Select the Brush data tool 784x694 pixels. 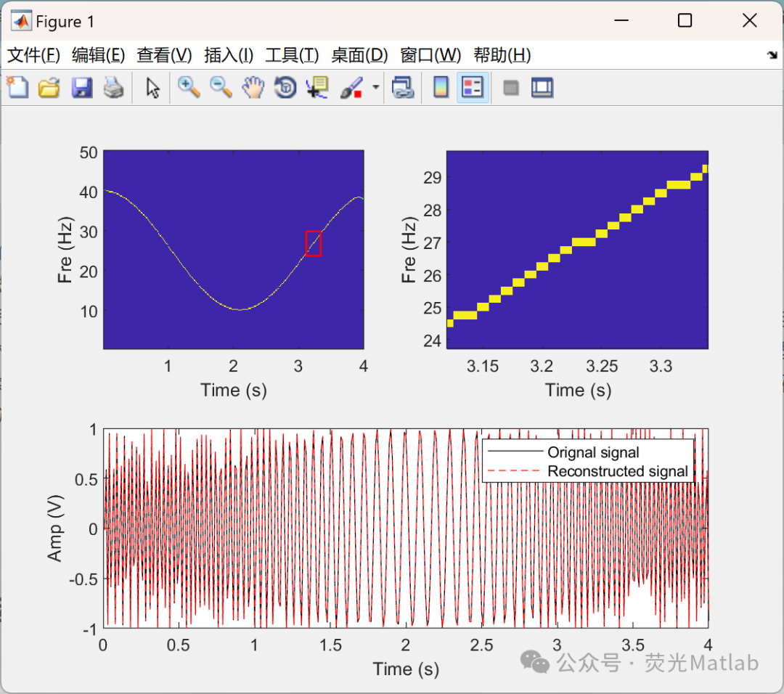[x=351, y=88]
